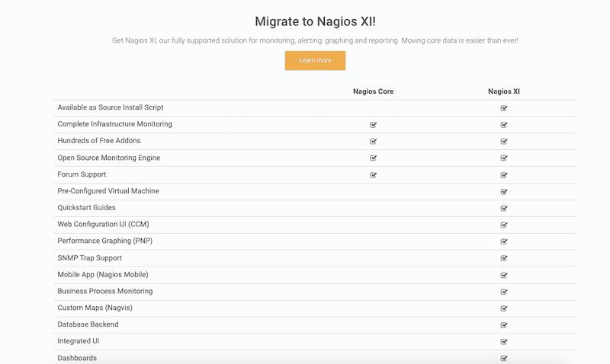This screenshot has width=610, height=364.
Task: Click Nagios XI check for Custom Maps (Nagvis)
Action: click(504, 308)
